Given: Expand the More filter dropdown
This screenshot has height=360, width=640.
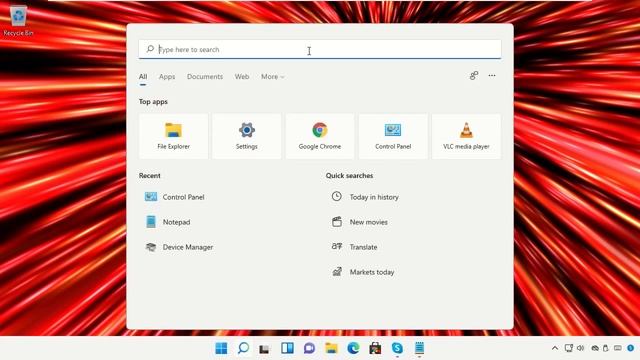Looking at the screenshot, I should (x=273, y=76).
